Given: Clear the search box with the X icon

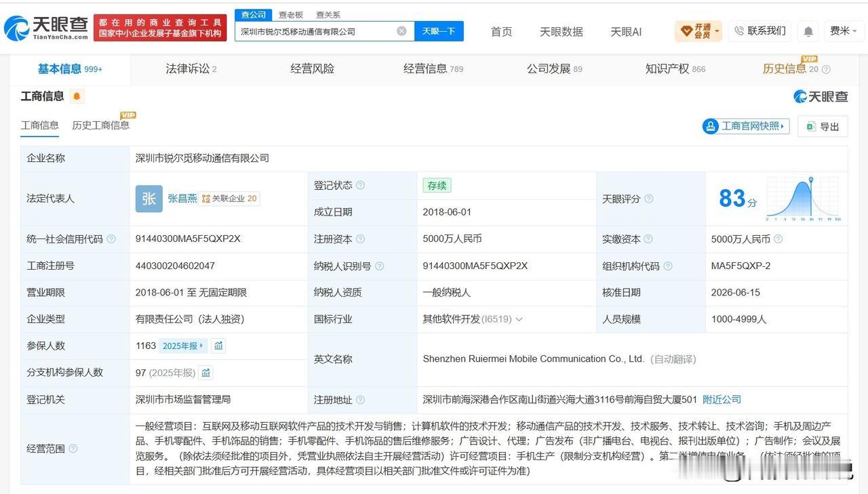Looking at the screenshot, I should 401,31.
